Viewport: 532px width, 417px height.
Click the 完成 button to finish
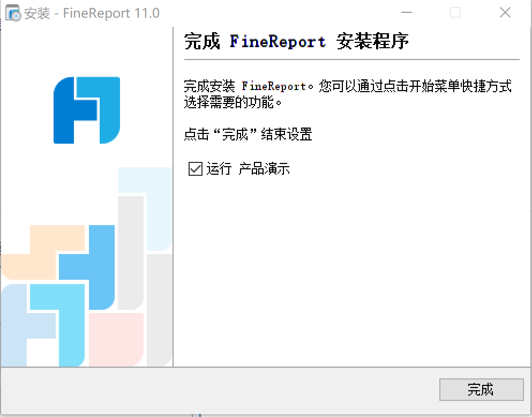pyautogui.click(x=481, y=390)
